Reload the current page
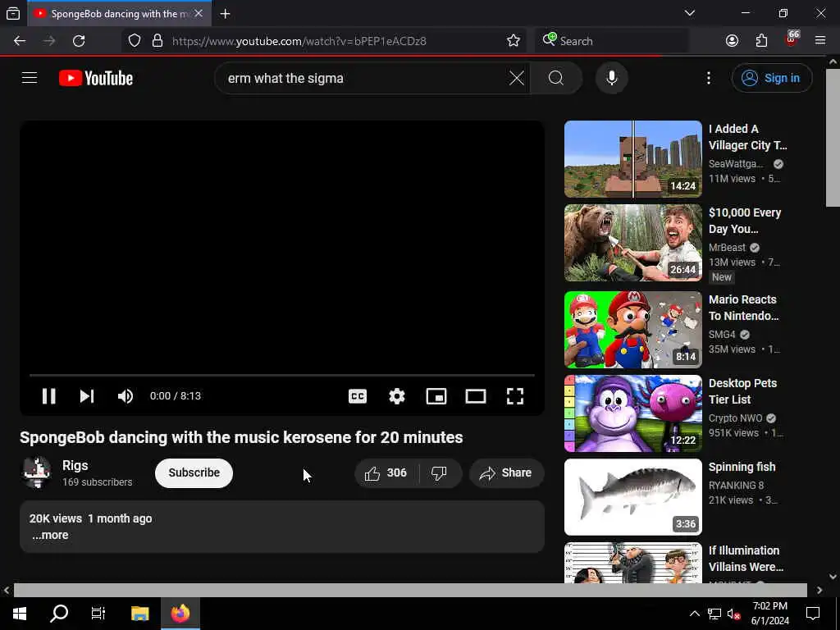The height and width of the screenshot is (630, 840). coord(79,41)
